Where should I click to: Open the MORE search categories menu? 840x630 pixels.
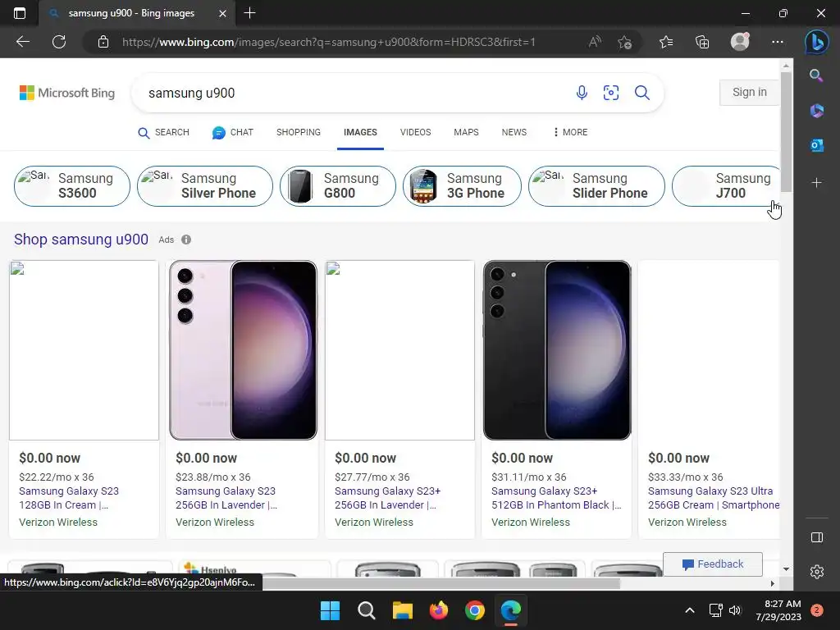570,132
